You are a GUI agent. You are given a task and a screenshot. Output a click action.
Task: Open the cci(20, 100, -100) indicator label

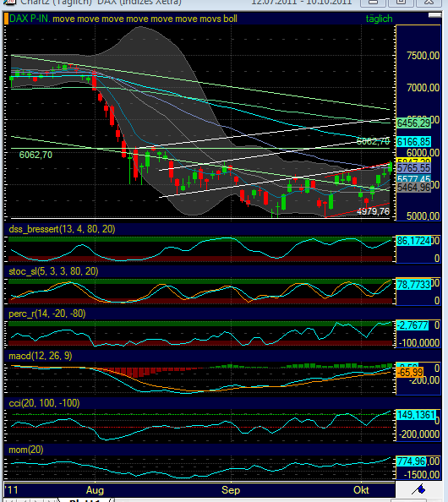tap(44, 403)
